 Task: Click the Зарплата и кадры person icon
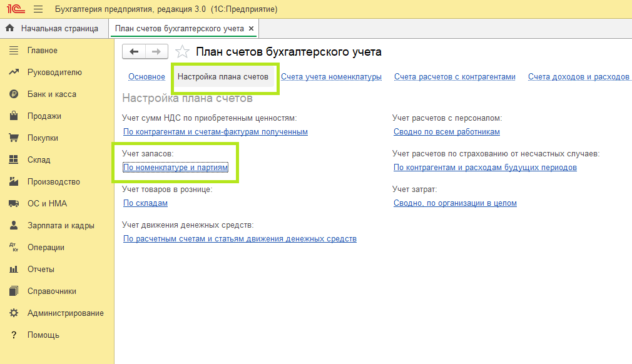(14, 225)
